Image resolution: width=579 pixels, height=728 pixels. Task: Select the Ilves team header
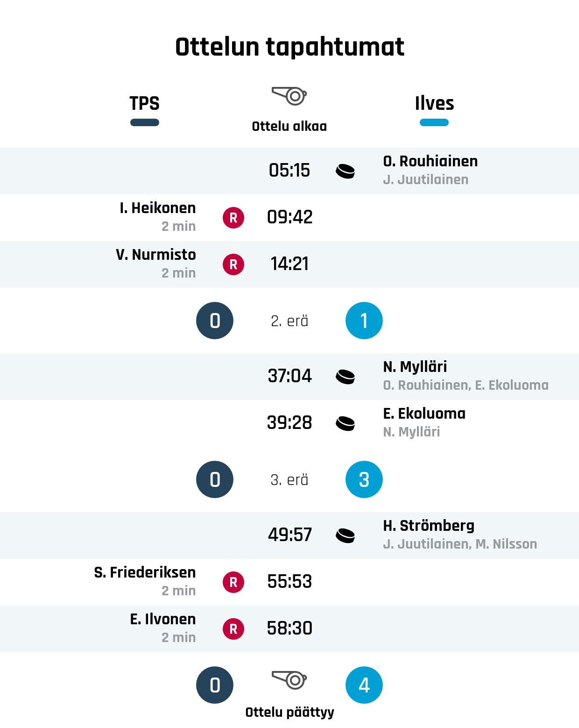[x=434, y=104]
